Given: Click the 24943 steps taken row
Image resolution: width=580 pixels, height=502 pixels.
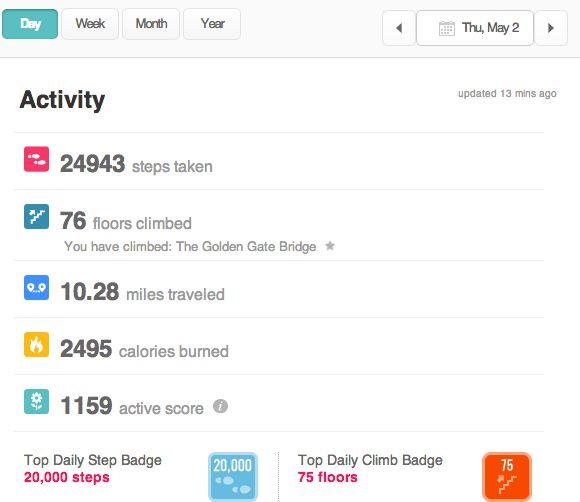Looking at the screenshot, I should pos(279,161).
